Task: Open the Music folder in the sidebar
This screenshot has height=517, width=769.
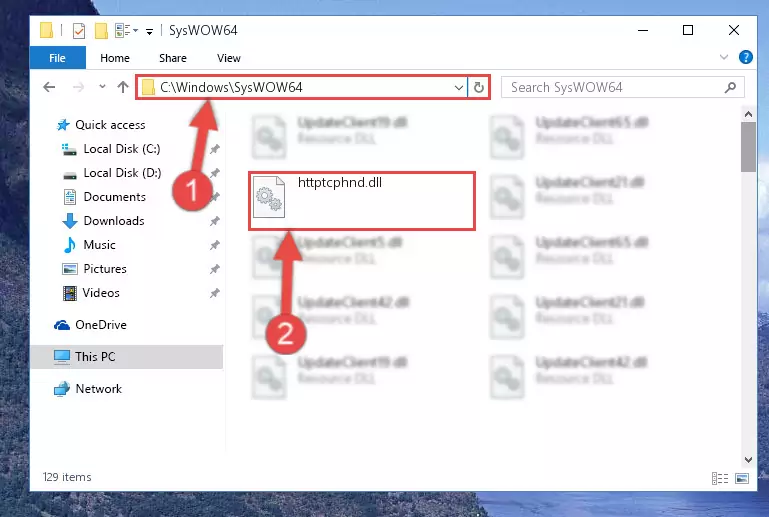Action: (x=90, y=245)
